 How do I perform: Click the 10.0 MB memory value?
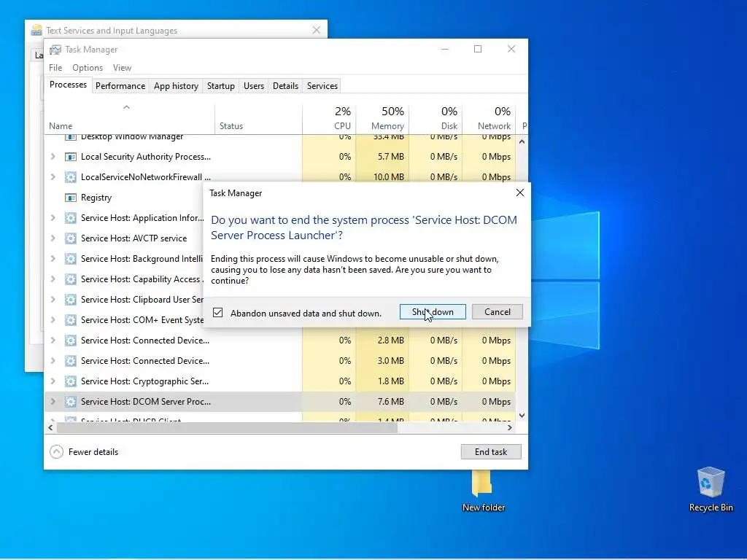tap(389, 177)
